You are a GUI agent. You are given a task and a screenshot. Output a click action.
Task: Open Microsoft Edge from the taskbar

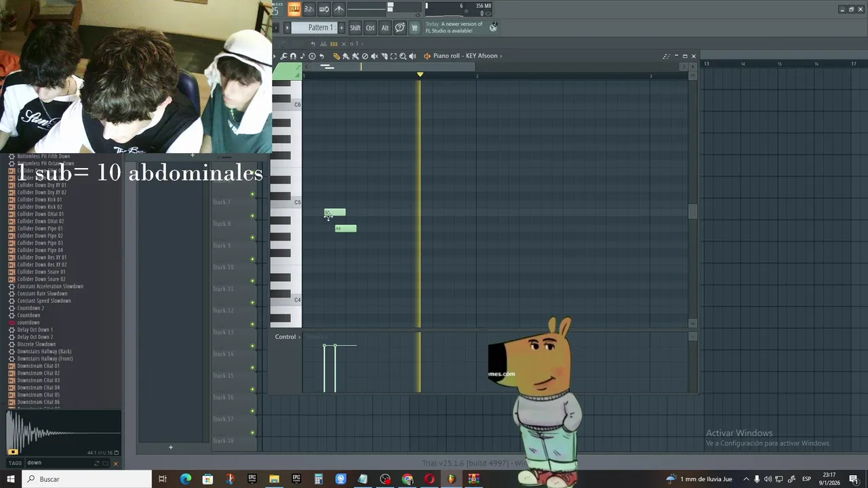click(186, 479)
